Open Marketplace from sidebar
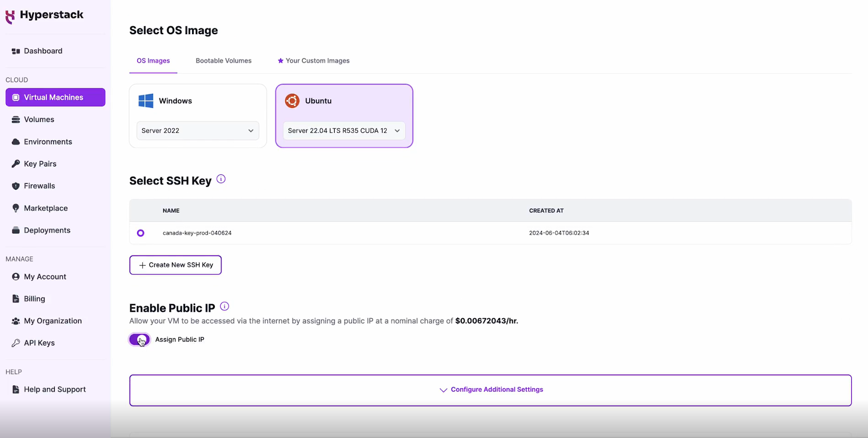Screen dimensions: 868x438 pos(55,208)
